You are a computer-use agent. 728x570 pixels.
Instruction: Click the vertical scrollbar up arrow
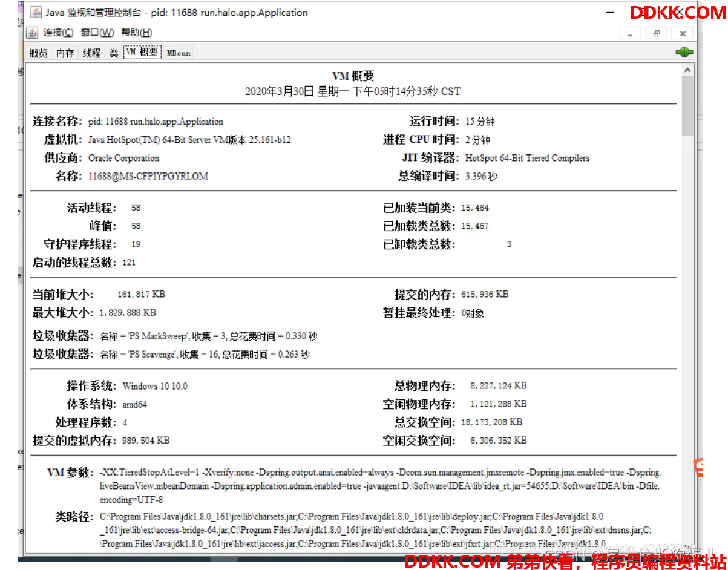(687, 70)
